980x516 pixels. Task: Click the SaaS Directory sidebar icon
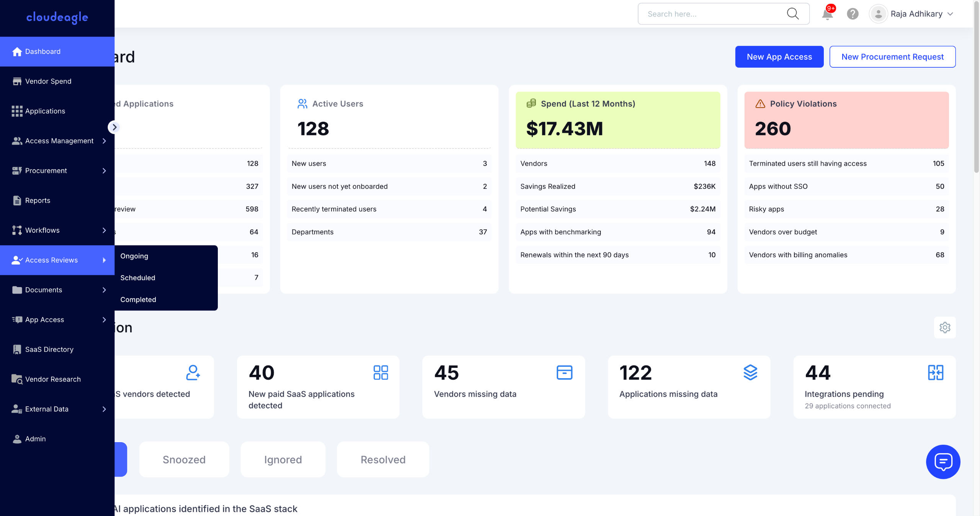17,349
